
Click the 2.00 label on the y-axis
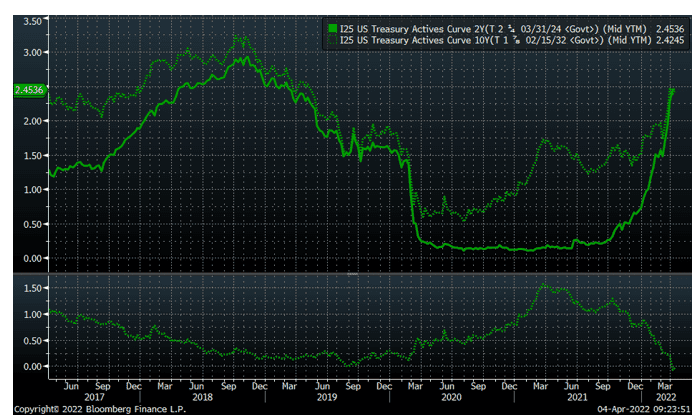(31, 122)
